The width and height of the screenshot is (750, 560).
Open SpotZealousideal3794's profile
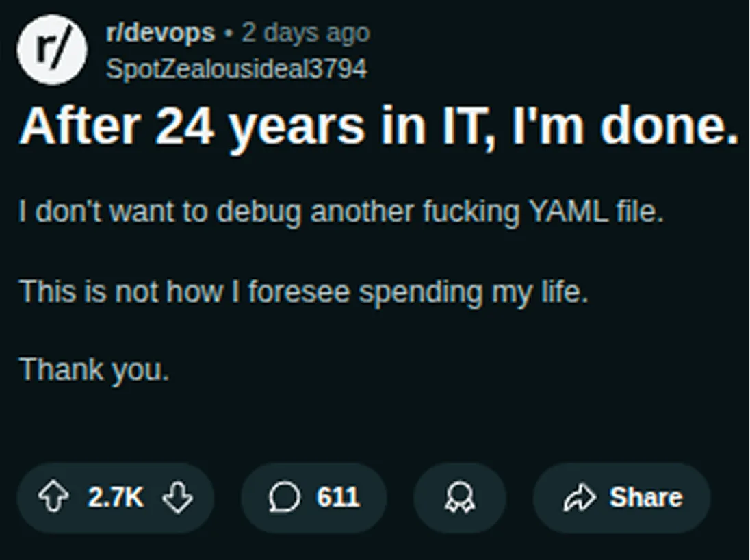[237, 68]
